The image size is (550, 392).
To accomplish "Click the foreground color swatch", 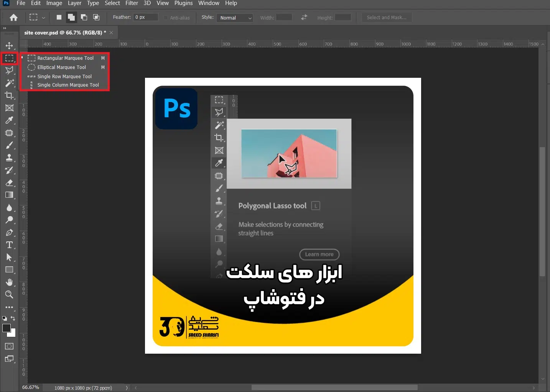I will (x=7, y=328).
